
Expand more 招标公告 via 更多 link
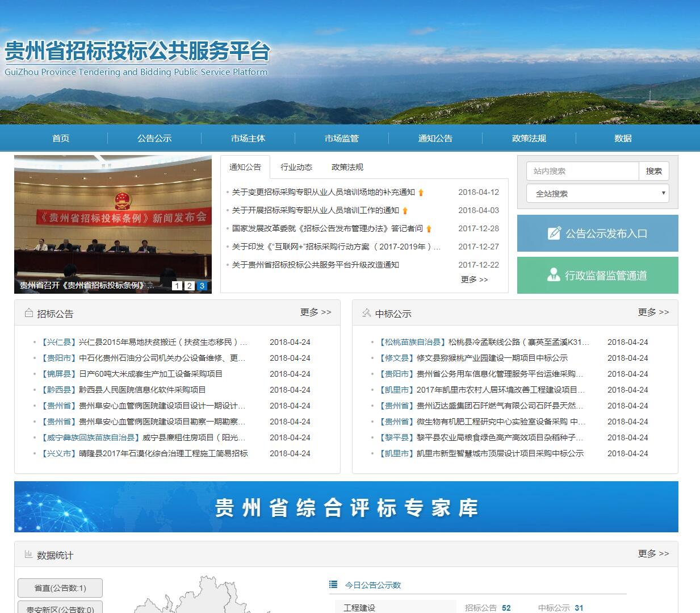tap(316, 312)
